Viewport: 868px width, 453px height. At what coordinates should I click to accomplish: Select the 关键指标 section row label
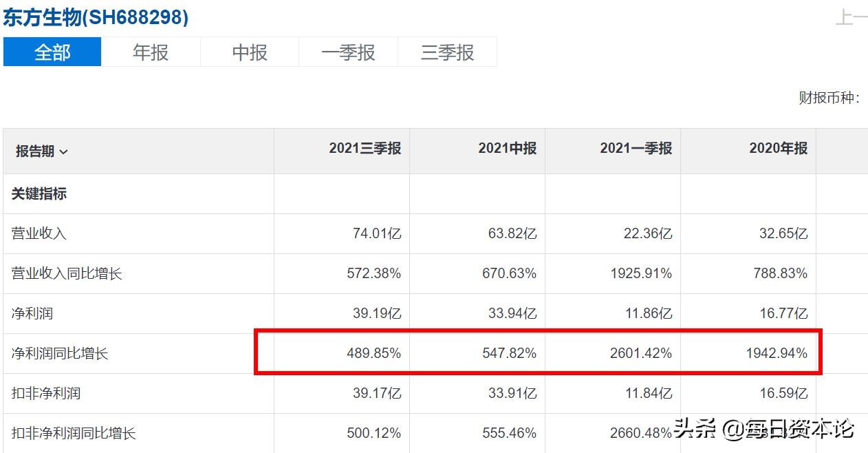pos(39,194)
